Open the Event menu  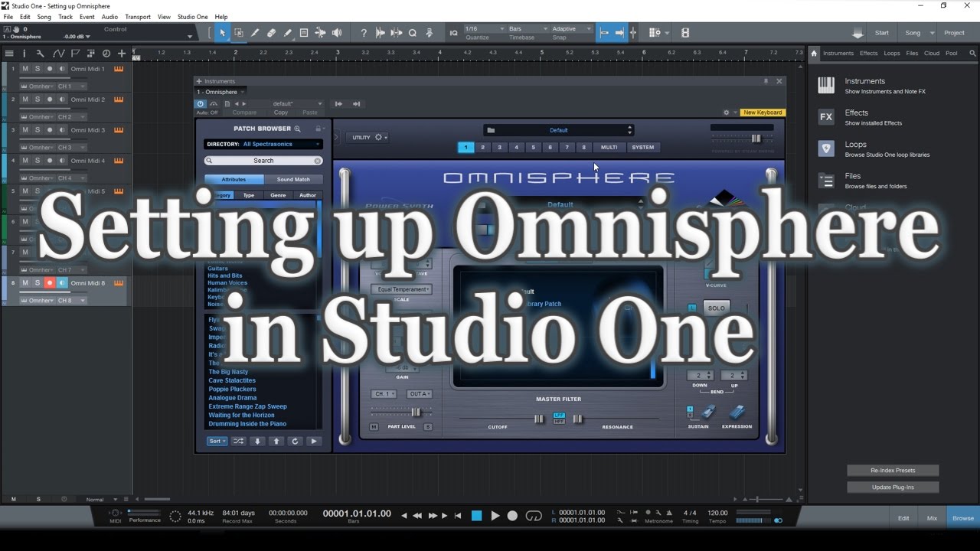(x=87, y=17)
